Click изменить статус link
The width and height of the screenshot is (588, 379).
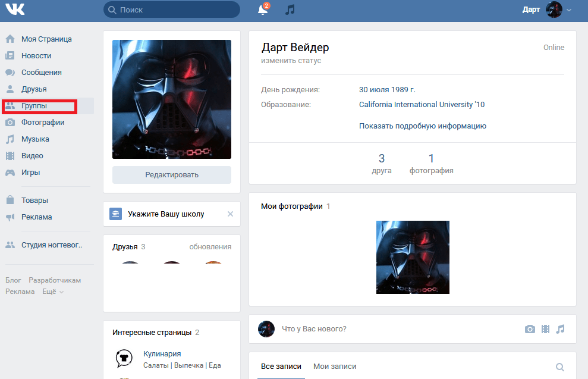(291, 61)
